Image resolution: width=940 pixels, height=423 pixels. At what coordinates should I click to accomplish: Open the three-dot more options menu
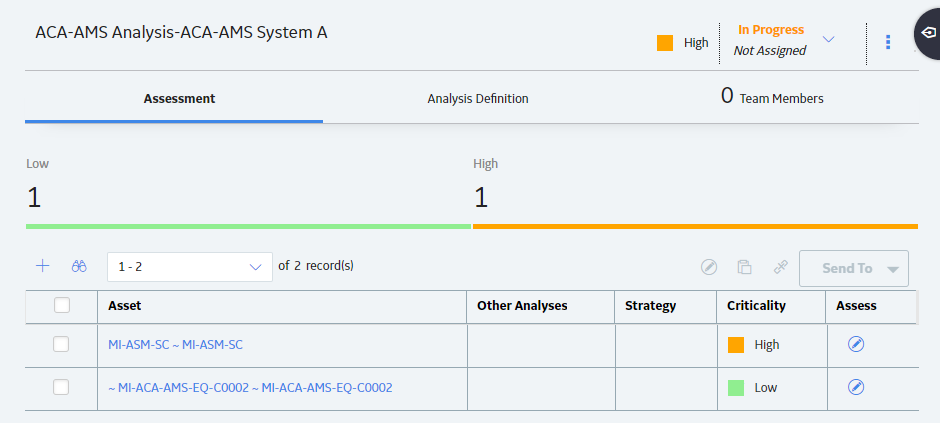tap(888, 42)
